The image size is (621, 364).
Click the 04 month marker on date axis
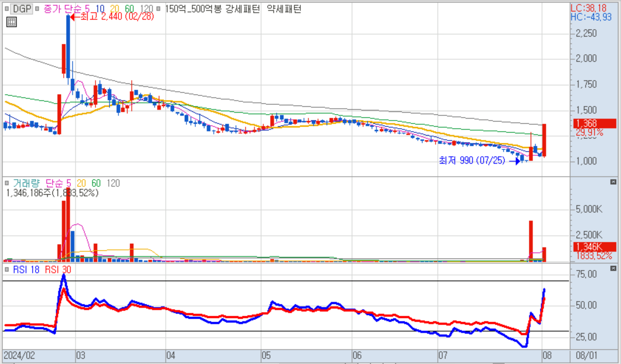pos(172,355)
